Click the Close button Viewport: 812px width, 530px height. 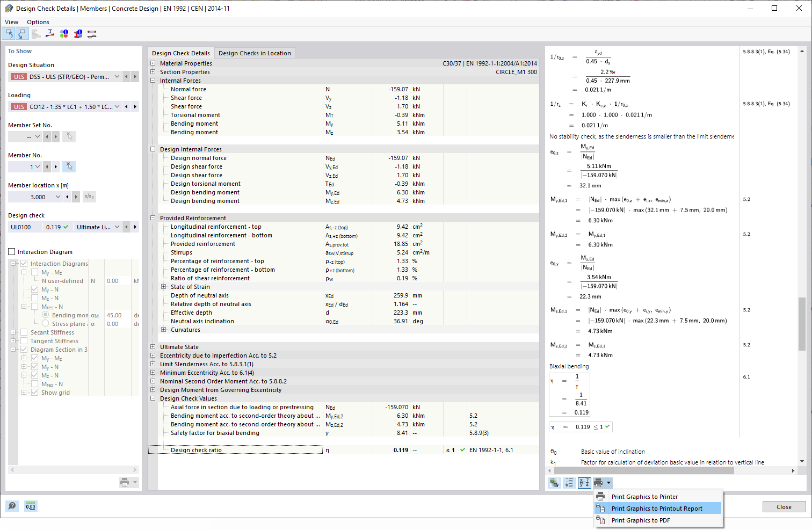pos(784,507)
